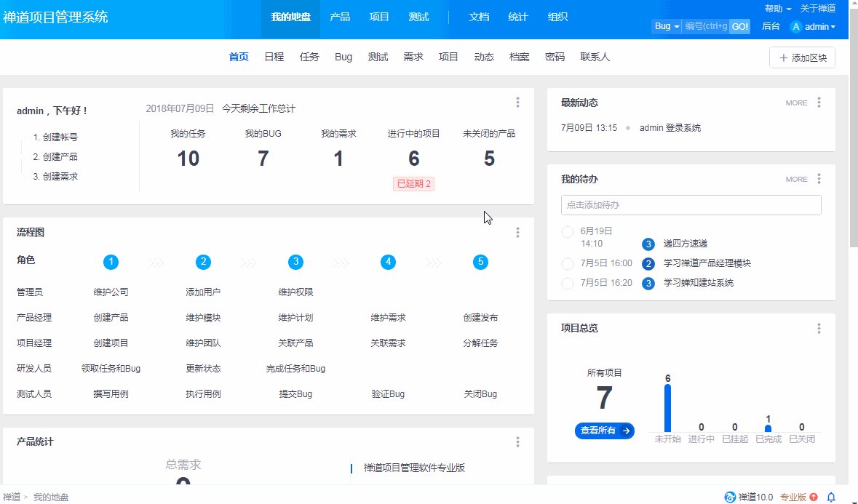Open three-dot menu of 流程图 block
The width and height of the screenshot is (858, 504).
(517, 233)
